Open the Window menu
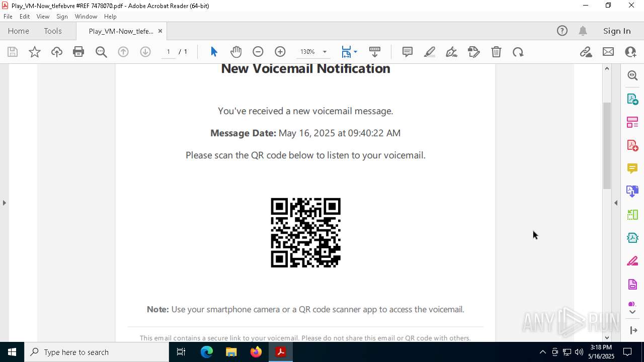The height and width of the screenshot is (362, 644). 86,17
